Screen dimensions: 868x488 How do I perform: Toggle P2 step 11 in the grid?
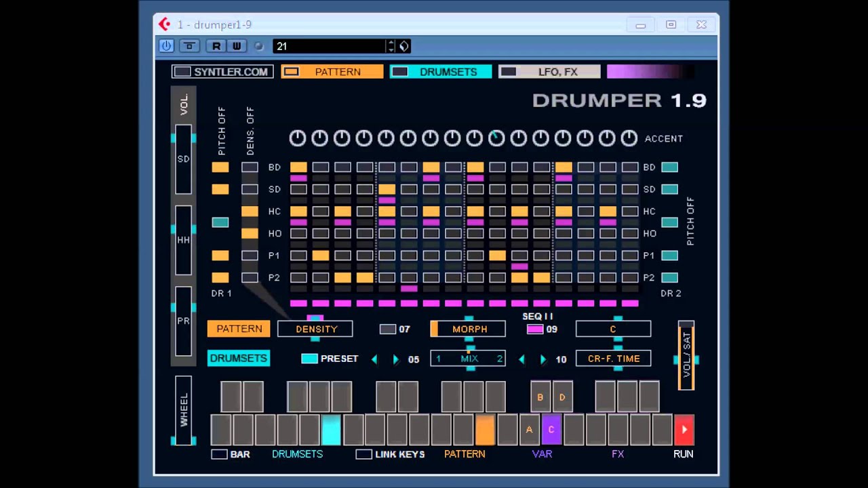(x=519, y=277)
